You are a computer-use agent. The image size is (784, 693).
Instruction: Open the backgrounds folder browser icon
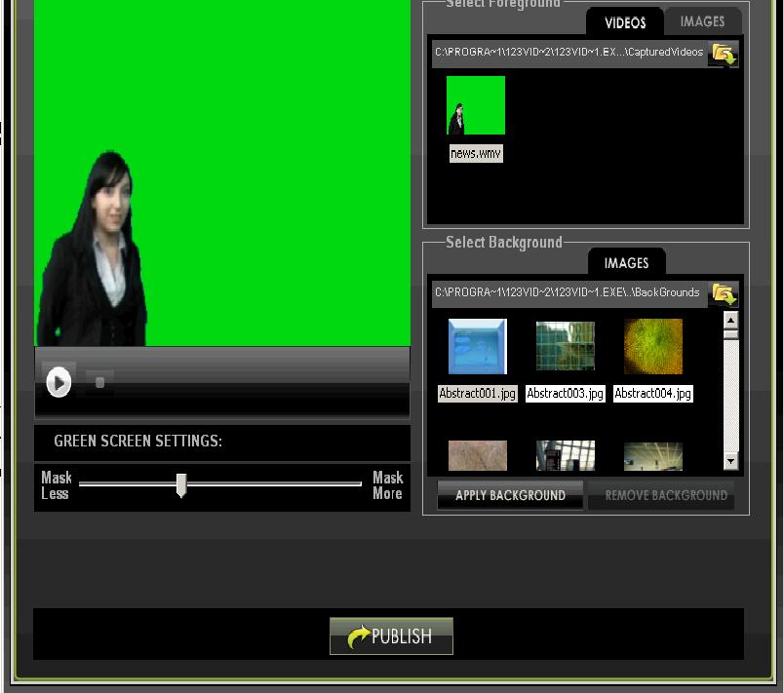(x=723, y=293)
